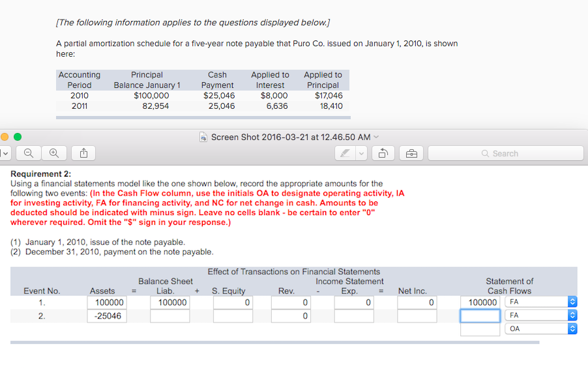Click the Statement of Cash Flows header

pyautogui.click(x=509, y=286)
